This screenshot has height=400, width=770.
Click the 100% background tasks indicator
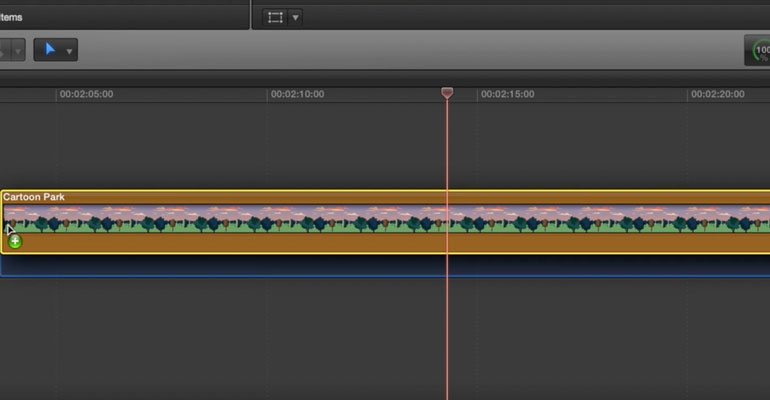pos(759,51)
